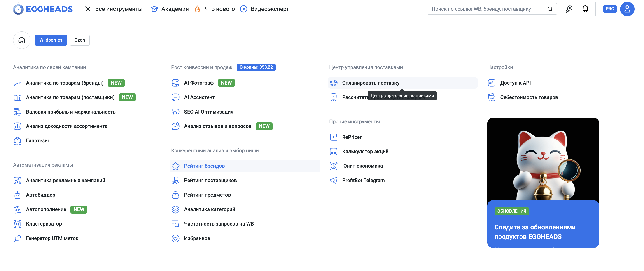Click the Валовая прибыль coins icon
Viewport: 644px width, 271px height.
click(x=17, y=112)
